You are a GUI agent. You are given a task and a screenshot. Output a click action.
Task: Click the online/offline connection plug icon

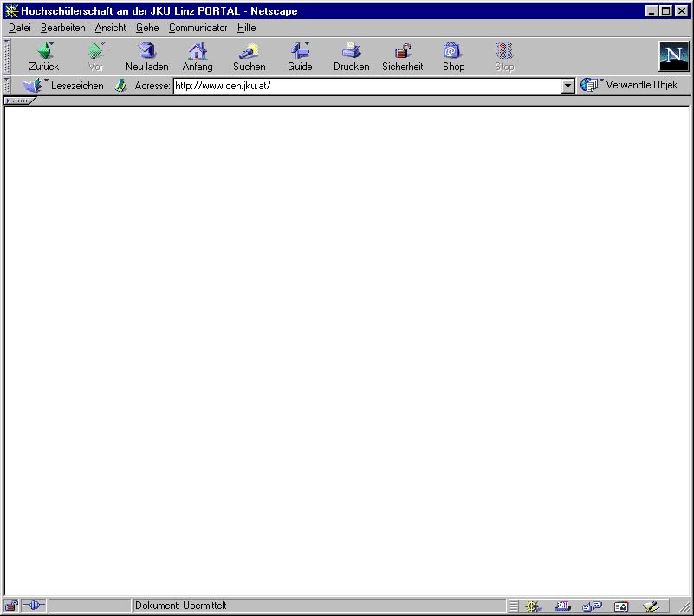[x=34, y=606]
